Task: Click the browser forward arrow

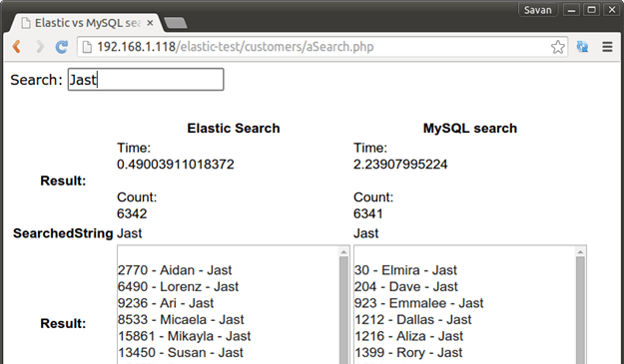Action: click(x=39, y=47)
